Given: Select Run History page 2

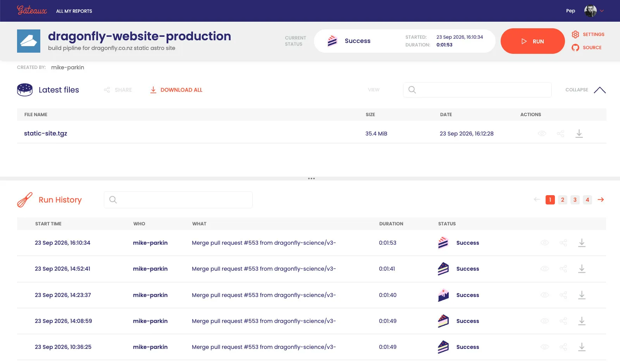Looking at the screenshot, I should click(563, 200).
